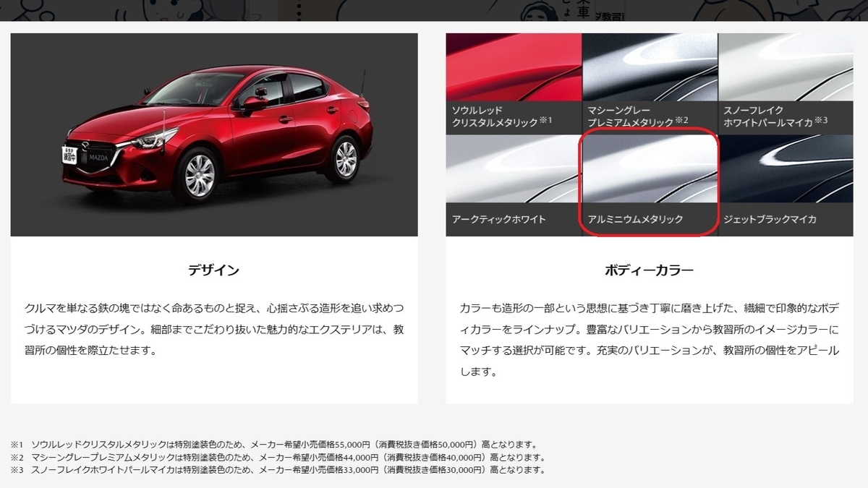The image size is (868, 488).
Task: Select the アークティックホワイト color tile
Action: pyautogui.click(x=514, y=185)
